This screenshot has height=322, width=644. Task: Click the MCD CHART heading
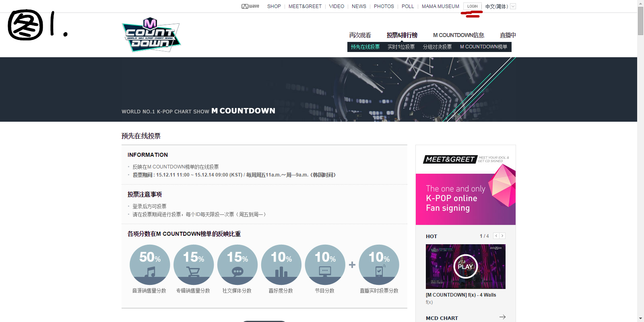442,318
